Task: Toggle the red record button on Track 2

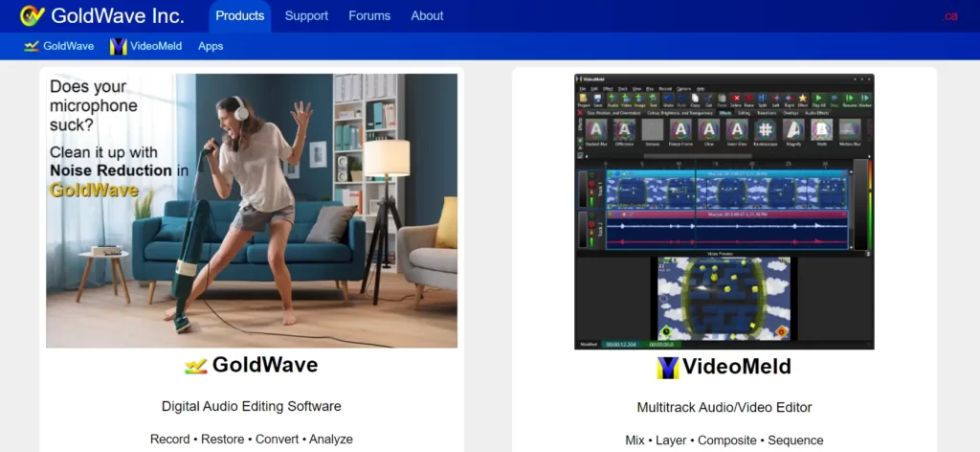Action: pyautogui.click(x=591, y=224)
